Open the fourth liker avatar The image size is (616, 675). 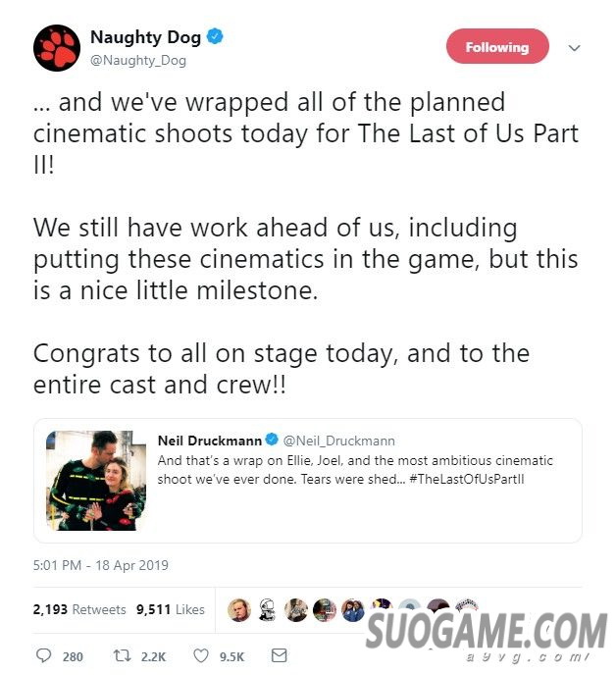pos(325,609)
